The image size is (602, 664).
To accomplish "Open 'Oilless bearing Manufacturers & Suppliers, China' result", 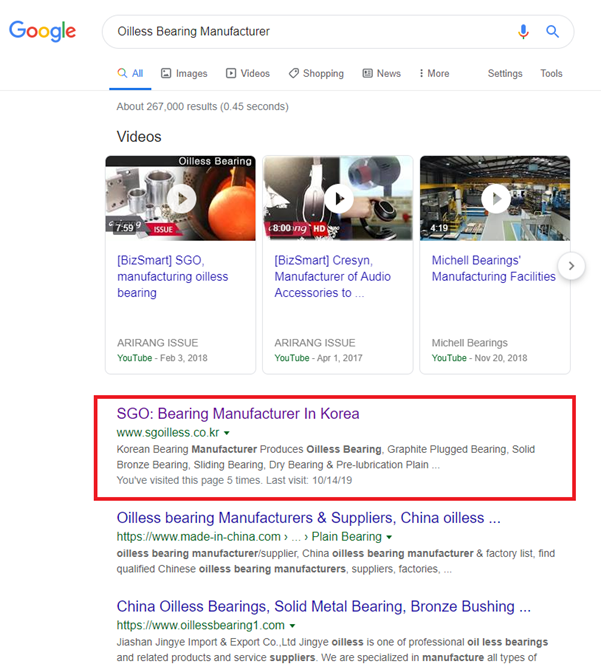I will 309,518.
